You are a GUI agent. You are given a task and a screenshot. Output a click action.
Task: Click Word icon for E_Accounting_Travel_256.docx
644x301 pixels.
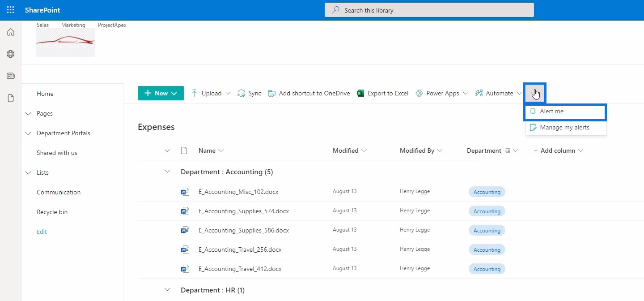point(185,249)
